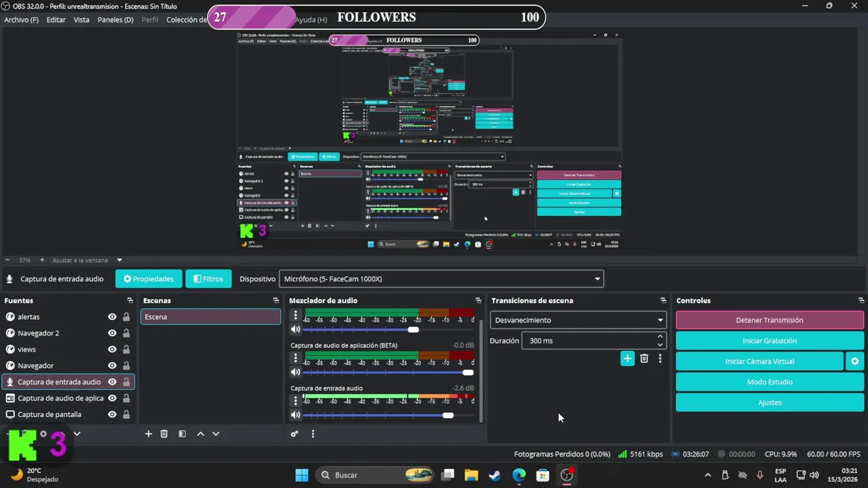Click Detener Transmisión button
Image resolution: width=868 pixels, height=488 pixels.
pyautogui.click(x=769, y=320)
